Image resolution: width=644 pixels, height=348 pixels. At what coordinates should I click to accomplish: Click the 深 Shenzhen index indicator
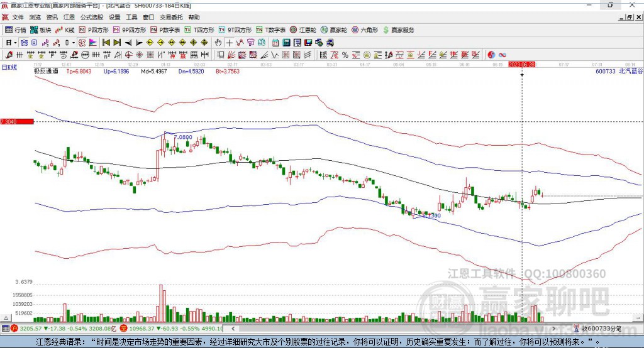coord(124,329)
